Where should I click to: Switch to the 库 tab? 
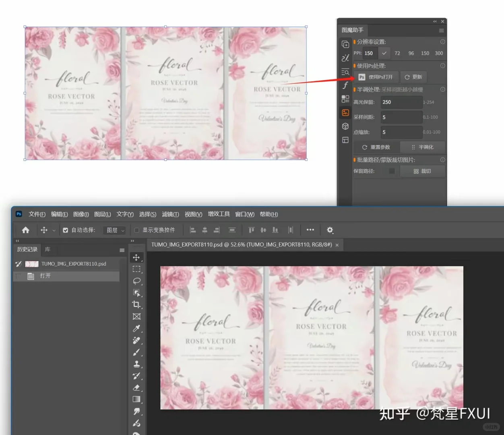48,250
